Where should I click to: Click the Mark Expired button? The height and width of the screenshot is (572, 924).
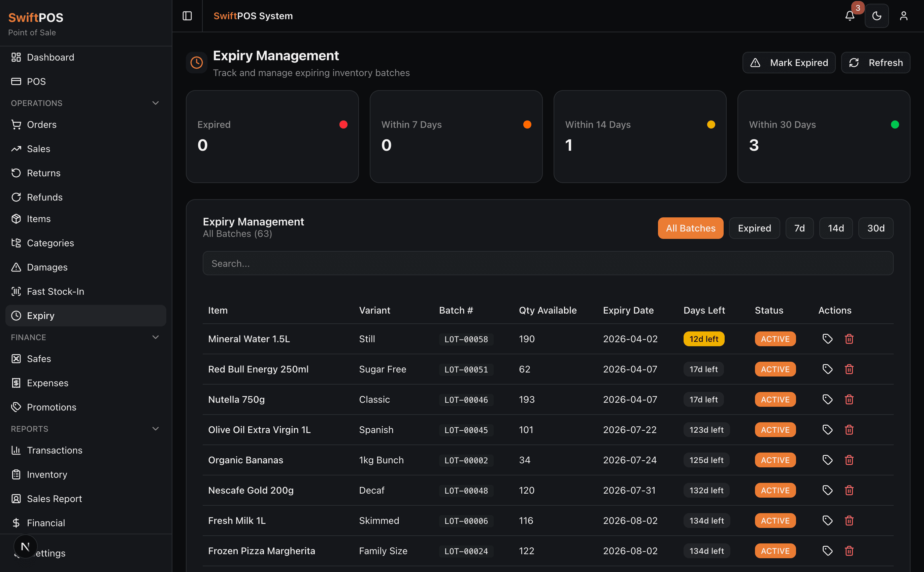(x=789, y=63)
